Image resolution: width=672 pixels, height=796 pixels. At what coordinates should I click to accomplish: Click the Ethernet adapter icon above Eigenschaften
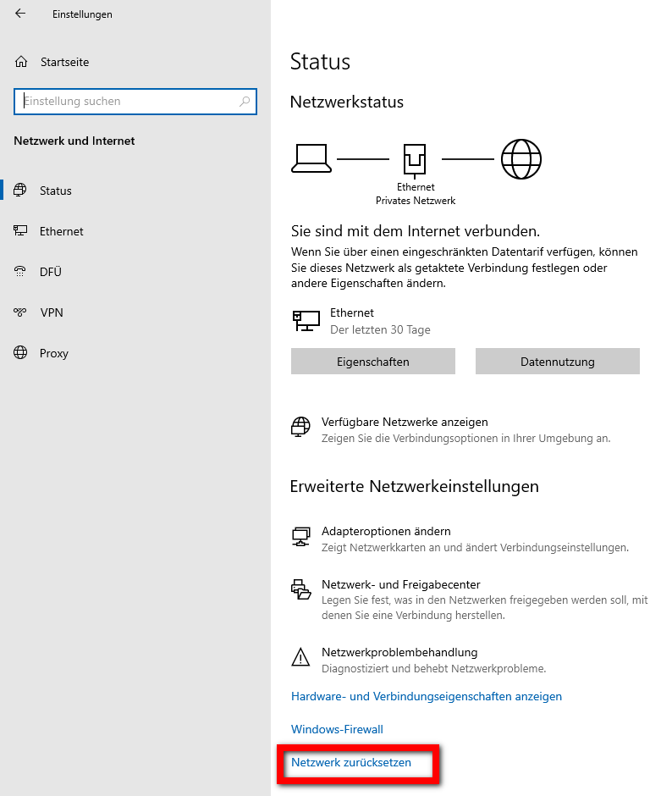(306, 321)
